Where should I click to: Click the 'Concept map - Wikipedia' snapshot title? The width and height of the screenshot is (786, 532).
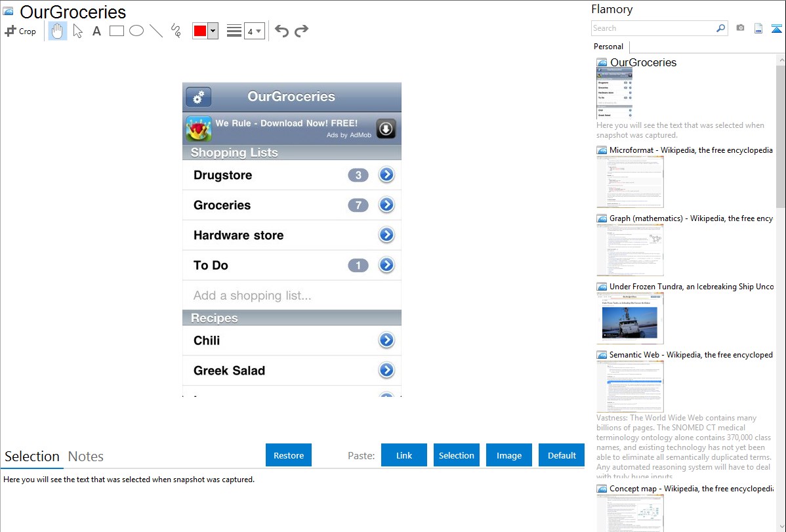pyautogui.click(x=692, y=488)
